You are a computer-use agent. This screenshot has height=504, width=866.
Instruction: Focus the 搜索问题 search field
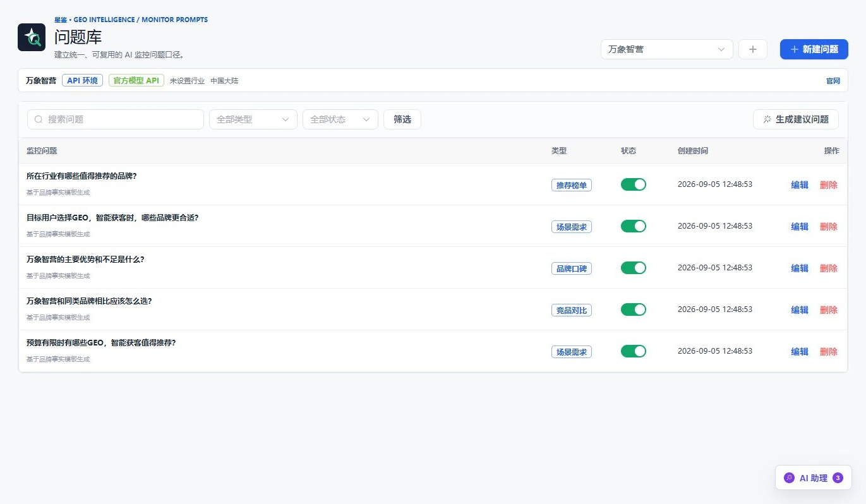pyautogui.click(x=116, y=119)
